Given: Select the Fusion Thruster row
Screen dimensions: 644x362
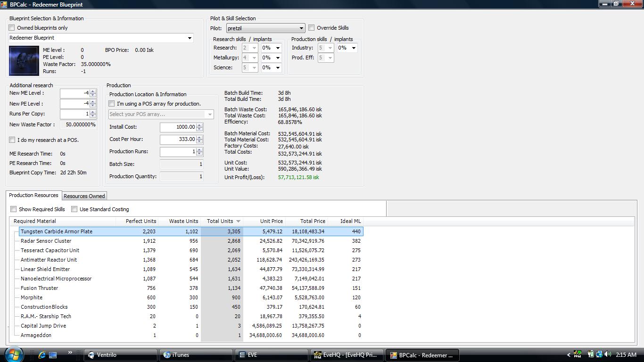Looking at the screenshot, I should pyautogui.click(x=191, y=288).
